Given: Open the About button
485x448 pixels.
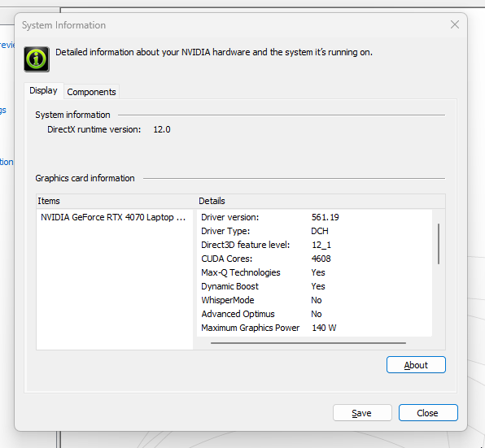Looking at the screenshot, I should (x=416, y=365).
